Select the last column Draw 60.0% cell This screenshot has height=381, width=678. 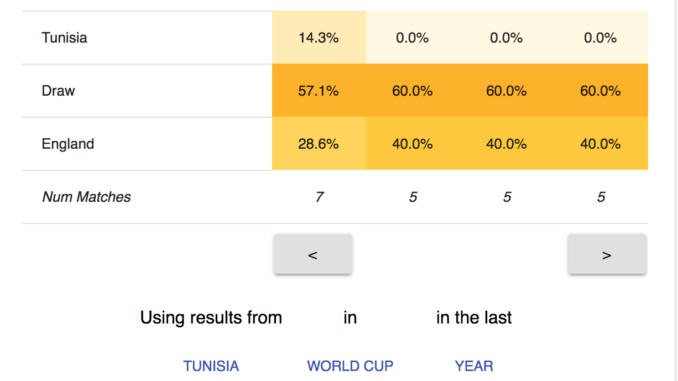click(601, 91)
